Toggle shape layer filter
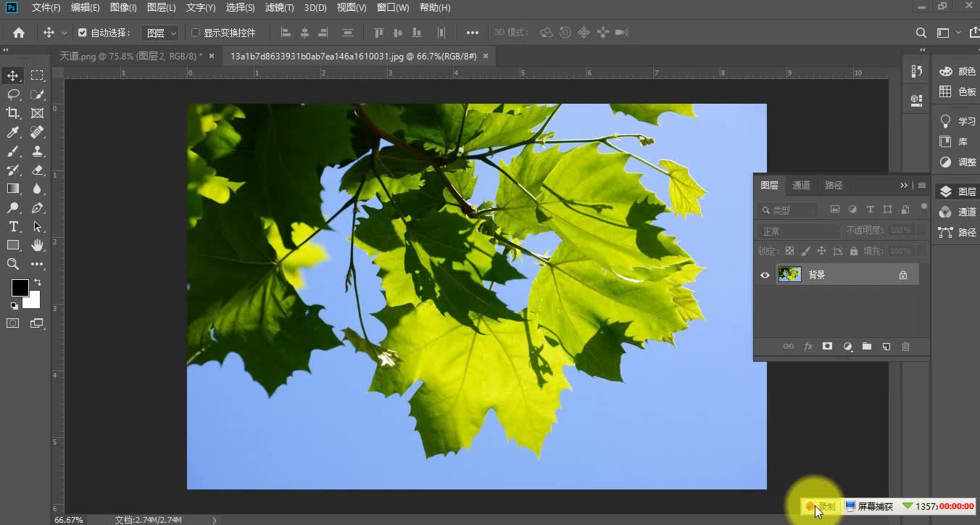Viewport: 980px width, 525px height. click(x=888, y=210)
